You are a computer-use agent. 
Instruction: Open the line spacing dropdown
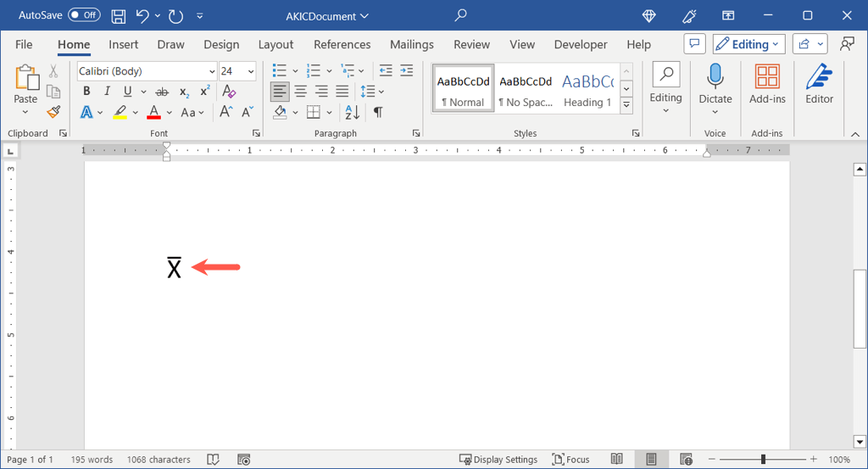(x=372, y=92)
